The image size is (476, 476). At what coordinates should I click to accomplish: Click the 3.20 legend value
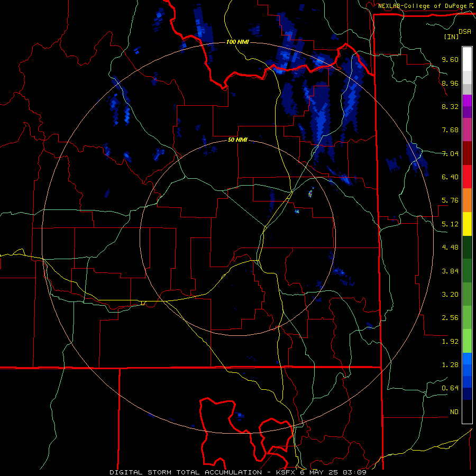click(x=450, y=295)
